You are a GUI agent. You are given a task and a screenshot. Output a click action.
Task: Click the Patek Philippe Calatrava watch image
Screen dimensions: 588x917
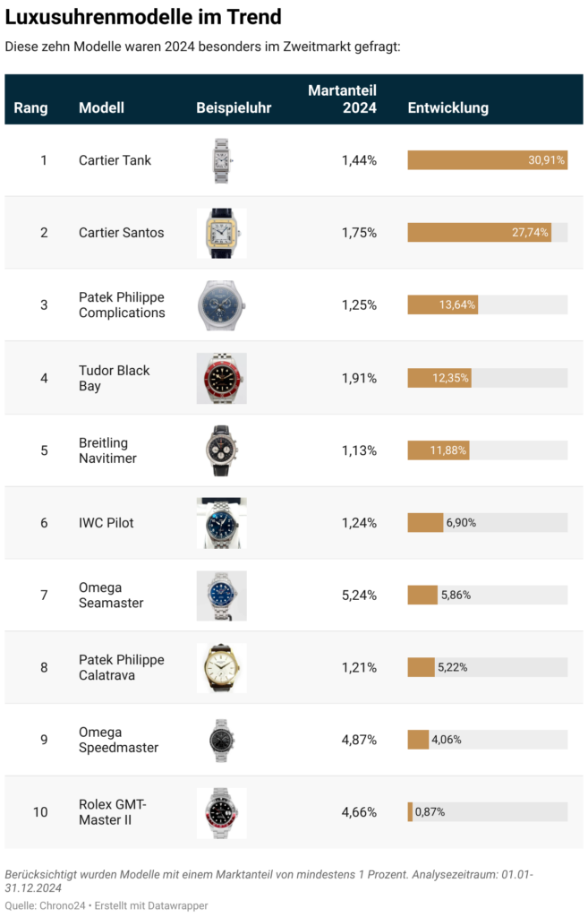(x=222, y=668)
